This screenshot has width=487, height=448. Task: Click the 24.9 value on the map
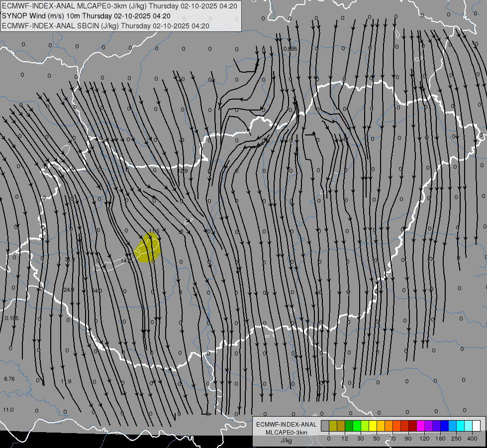(x=69, y=290)
